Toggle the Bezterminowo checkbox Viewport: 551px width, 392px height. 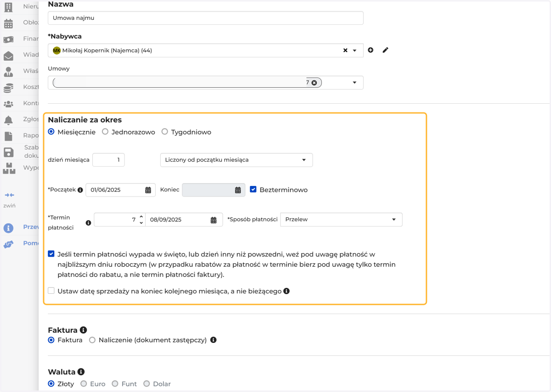[253, 189]
